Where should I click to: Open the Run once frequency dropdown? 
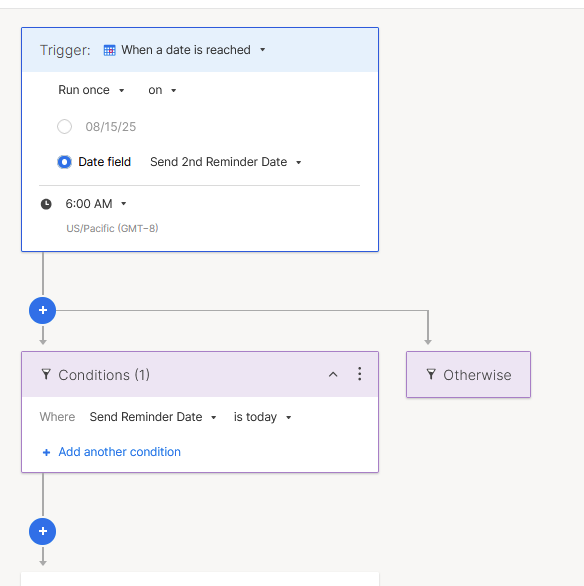click(91, 90)
